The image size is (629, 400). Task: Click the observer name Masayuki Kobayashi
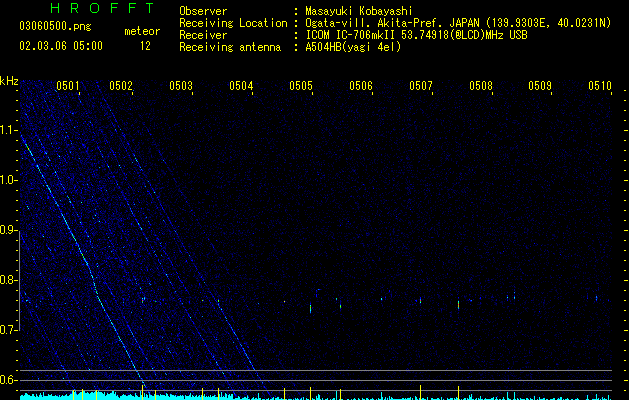359,11
